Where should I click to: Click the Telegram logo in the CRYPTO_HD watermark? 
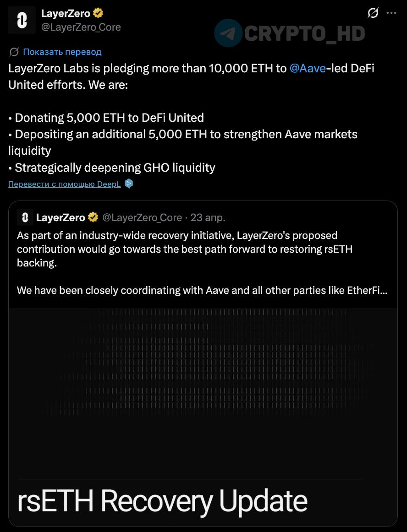pos(228,33)
